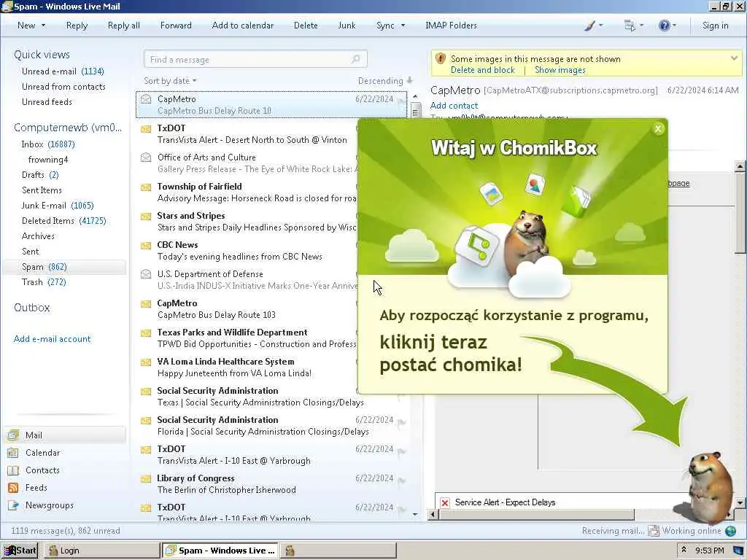
Task: Open the Trash folder
Action: 44,282
